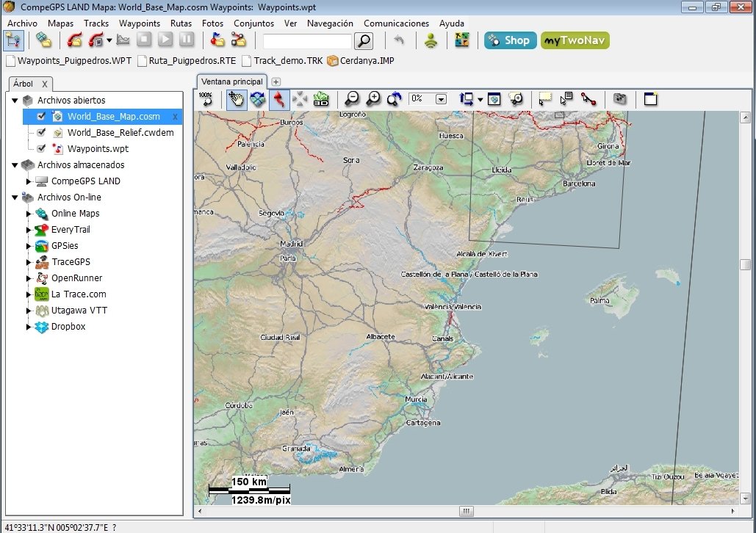This screenshot has width=756, height=533.
Task: Toggle the red north-orientation arrow tool
Action: coord(279,99)
